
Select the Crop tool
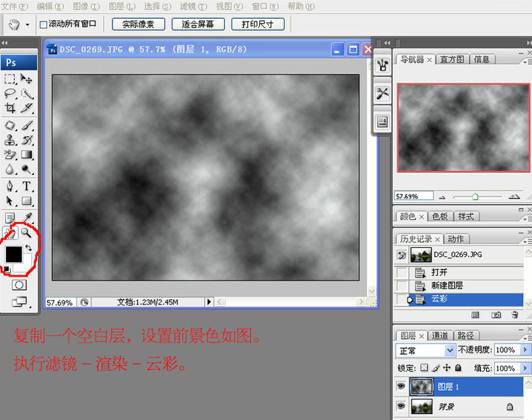tap(10, 108)
